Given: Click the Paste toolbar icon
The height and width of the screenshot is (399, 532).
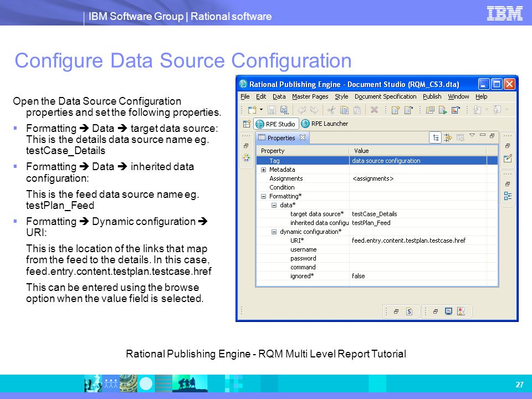Looking at the screenshot, I should [357, 110].
